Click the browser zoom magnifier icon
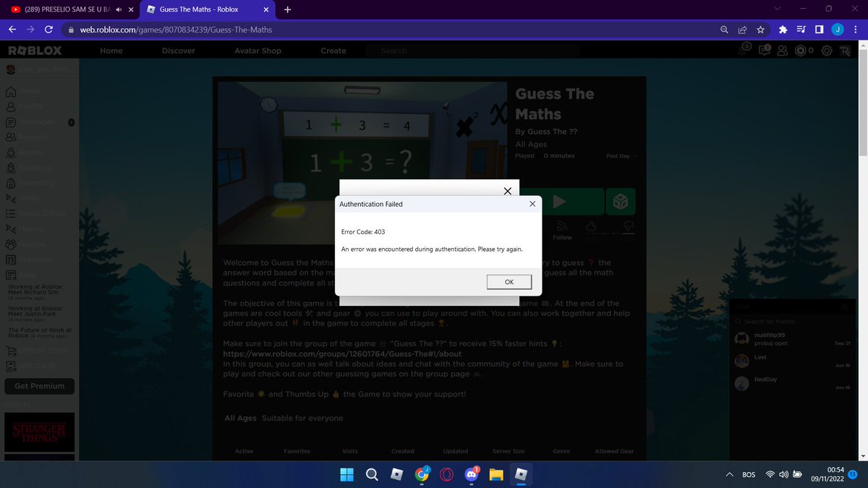Screen dimensions: 868x488 click(x=724, y=30)
